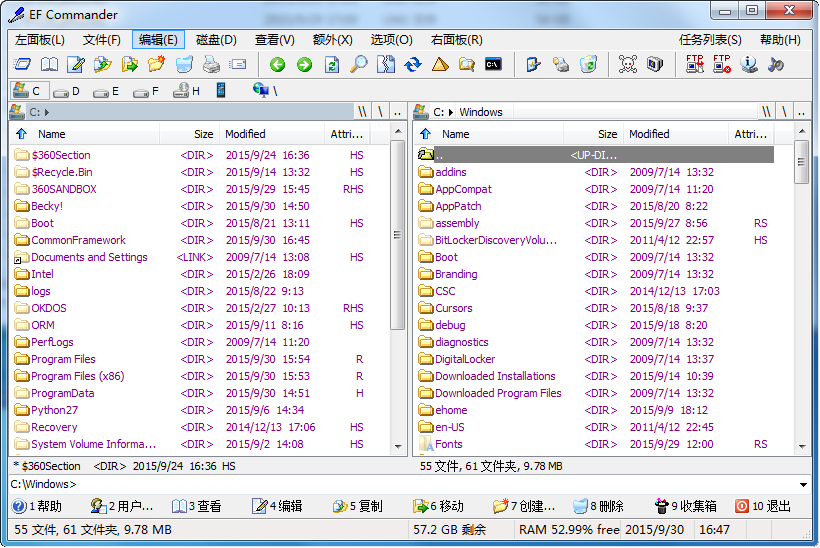Click the Edit file toolbar icon

(x=76, y=64)
